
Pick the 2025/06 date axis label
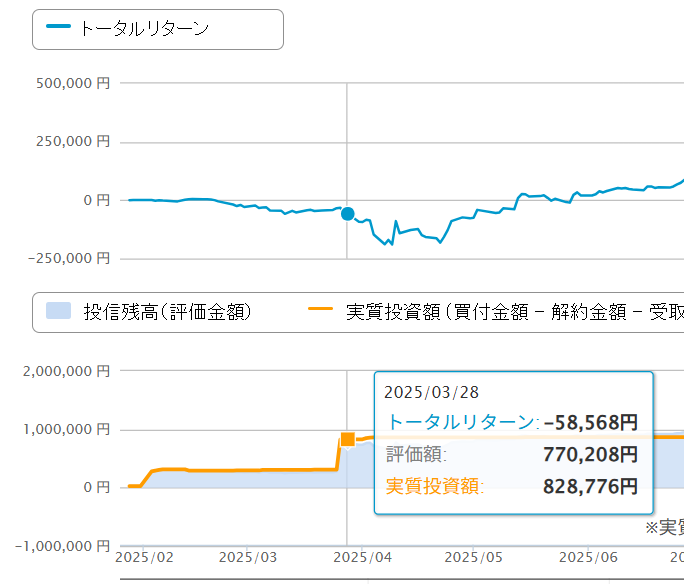tap(588, 556)
